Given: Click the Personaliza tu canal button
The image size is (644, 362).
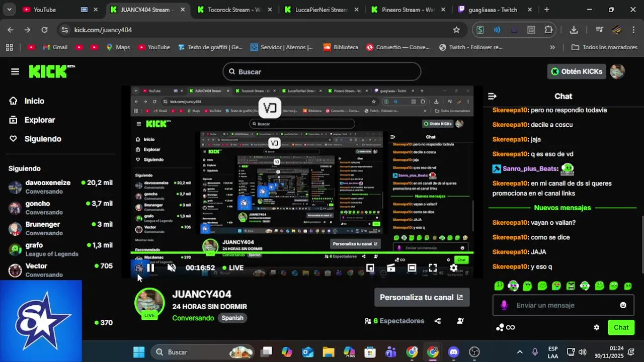Looking at the screenshot, I should [422, 297].
